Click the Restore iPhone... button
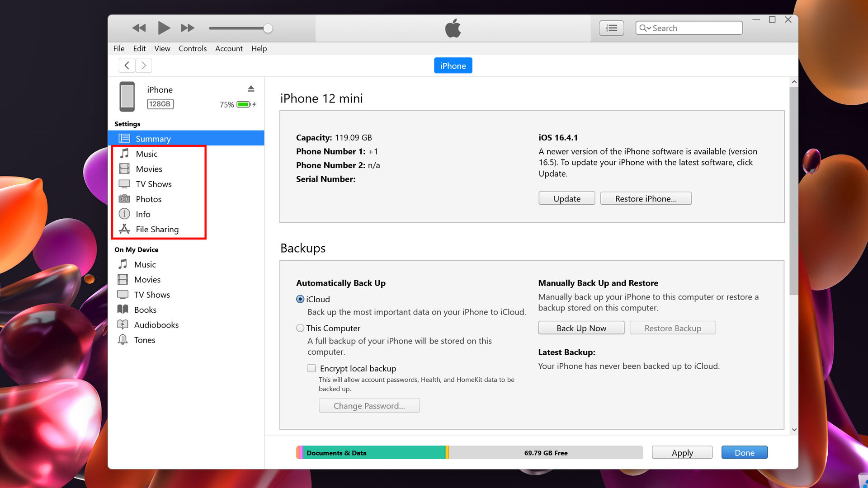Image resolution: width=868 pixels, height=488 pixels. click(646, 198)
